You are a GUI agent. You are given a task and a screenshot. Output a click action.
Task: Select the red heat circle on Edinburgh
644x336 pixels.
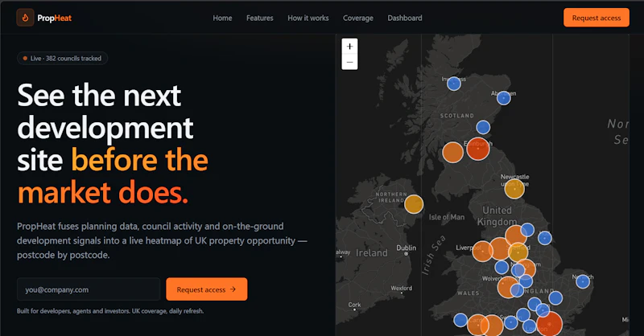(478, 149)
